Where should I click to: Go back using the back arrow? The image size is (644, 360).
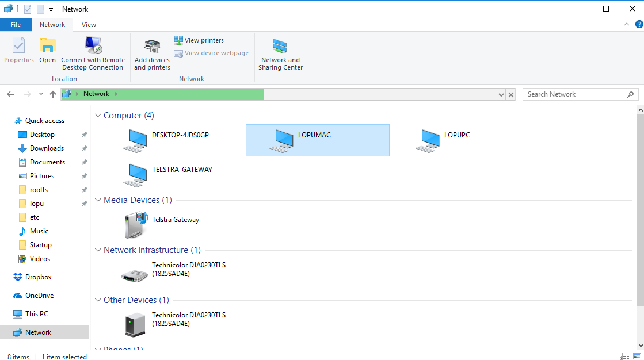coord(10,94)
